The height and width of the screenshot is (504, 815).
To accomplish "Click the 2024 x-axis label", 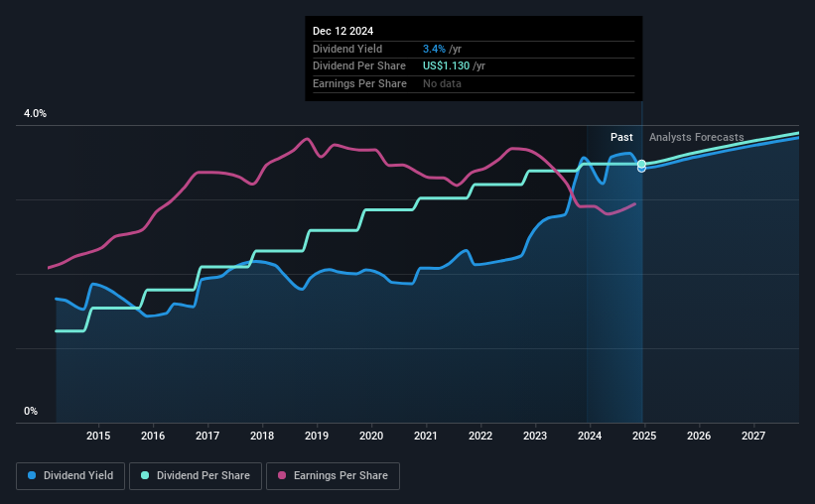I will click(x=590, y=436).
